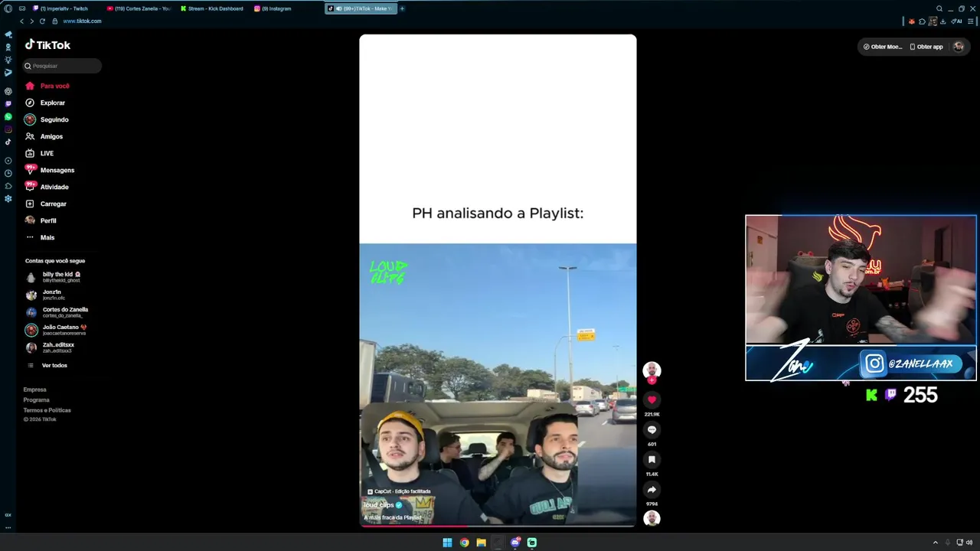
Task: Click Obter Moedas button
Action: tap(883, 47)
